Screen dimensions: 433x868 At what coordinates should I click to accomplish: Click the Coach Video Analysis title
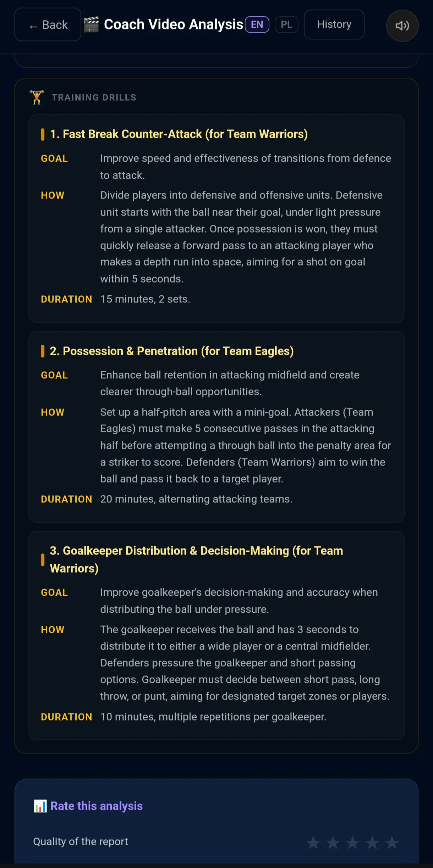coord(174,24)
